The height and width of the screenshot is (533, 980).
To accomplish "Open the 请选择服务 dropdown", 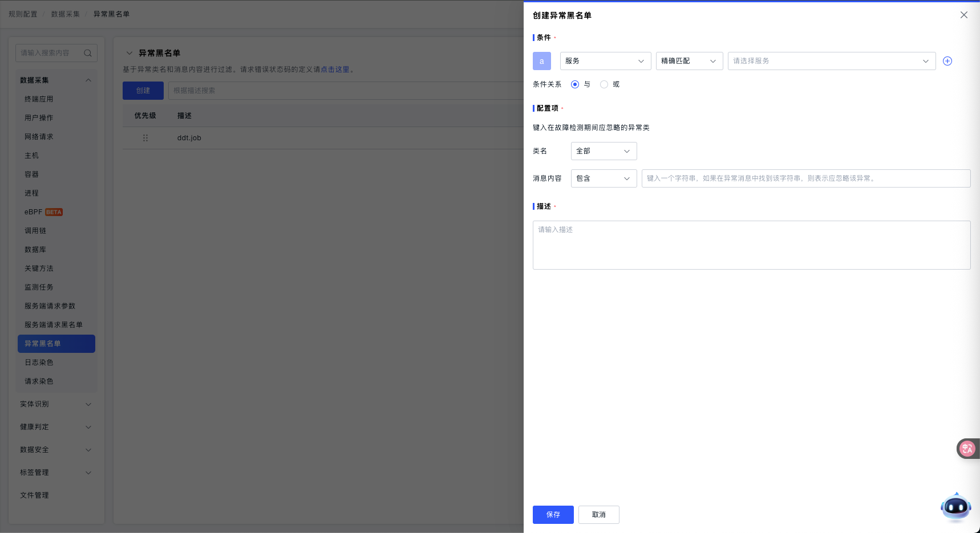I will 831,61.
